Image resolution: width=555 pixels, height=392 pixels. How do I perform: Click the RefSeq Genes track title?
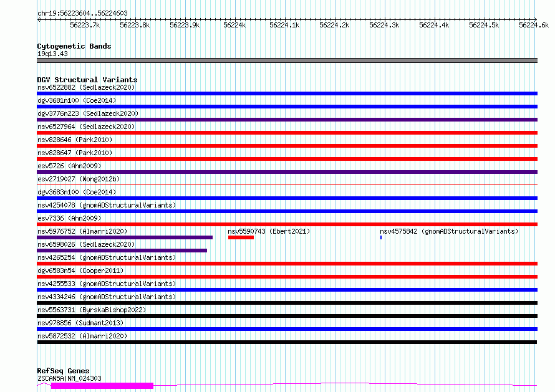(63, 371)
